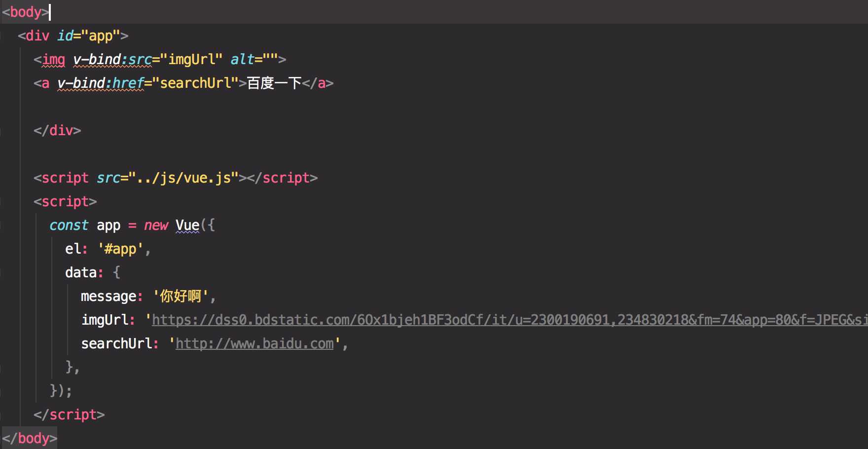Click the "../js/vue.js" script source string
Viewport: 868px width, 449px height.
(x=183, y=178)
